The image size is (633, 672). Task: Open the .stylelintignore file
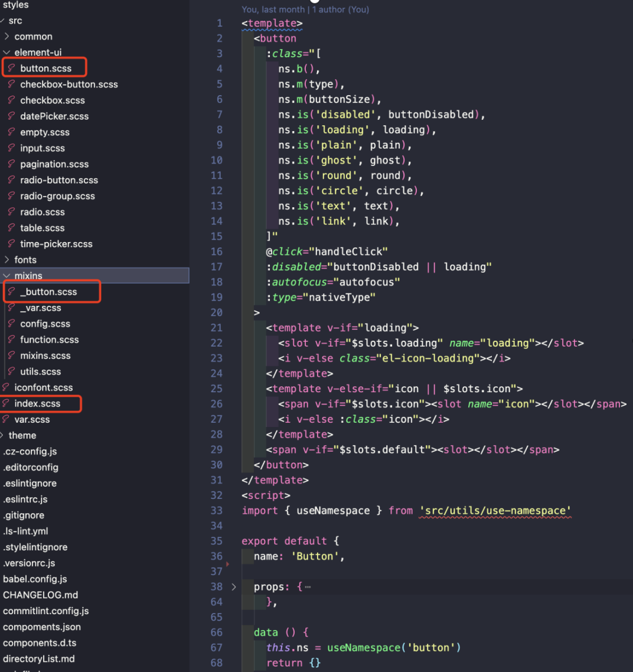[x=35, y=547]
